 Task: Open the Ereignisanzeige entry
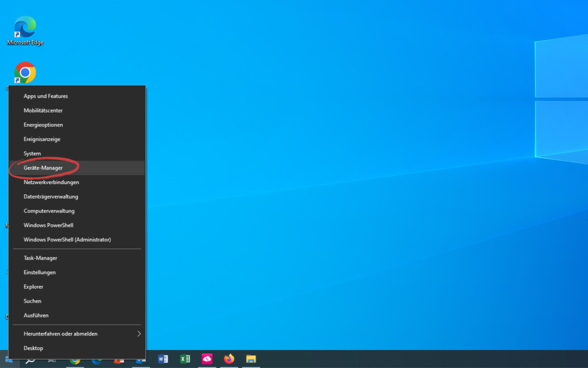tap(42, 139)
